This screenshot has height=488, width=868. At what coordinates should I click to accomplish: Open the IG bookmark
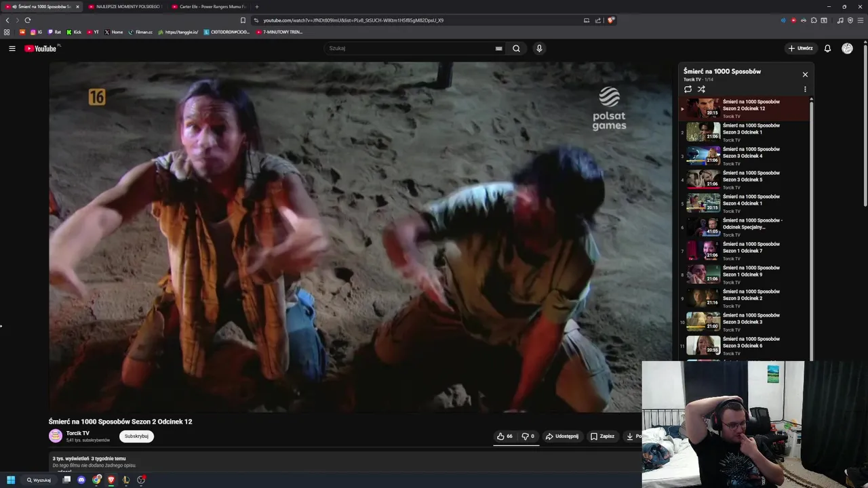coord(36,32)
